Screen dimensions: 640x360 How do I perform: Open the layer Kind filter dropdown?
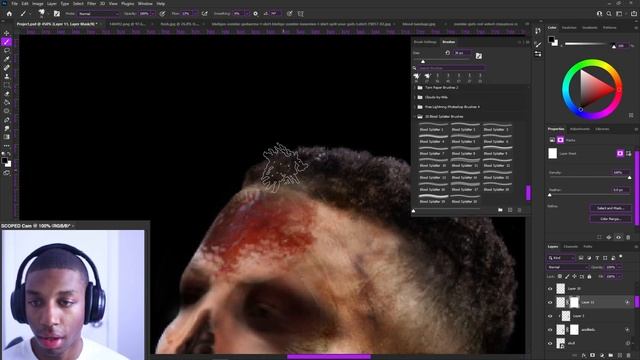coord(561,258)
